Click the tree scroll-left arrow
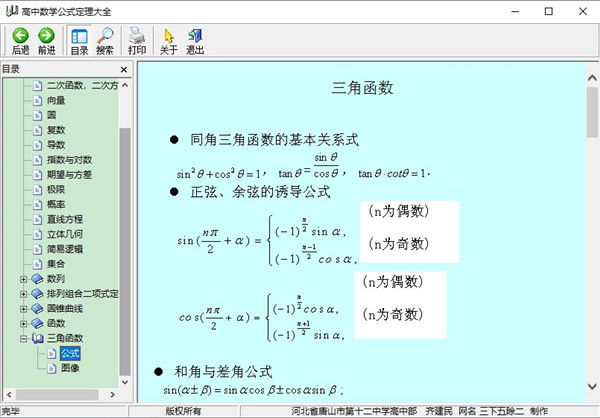600x418 pixels. pos(9,394)
